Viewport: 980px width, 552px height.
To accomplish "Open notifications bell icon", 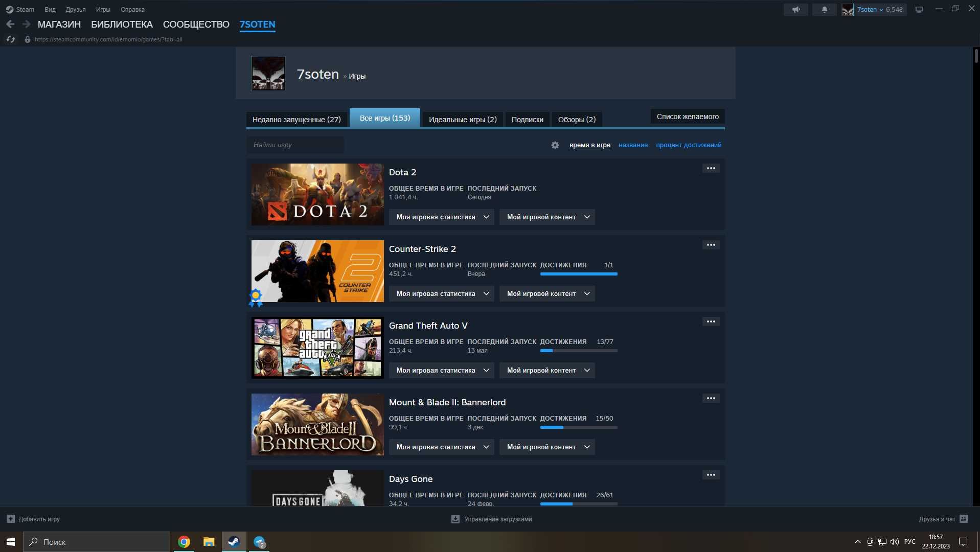I will coord(824,9).
